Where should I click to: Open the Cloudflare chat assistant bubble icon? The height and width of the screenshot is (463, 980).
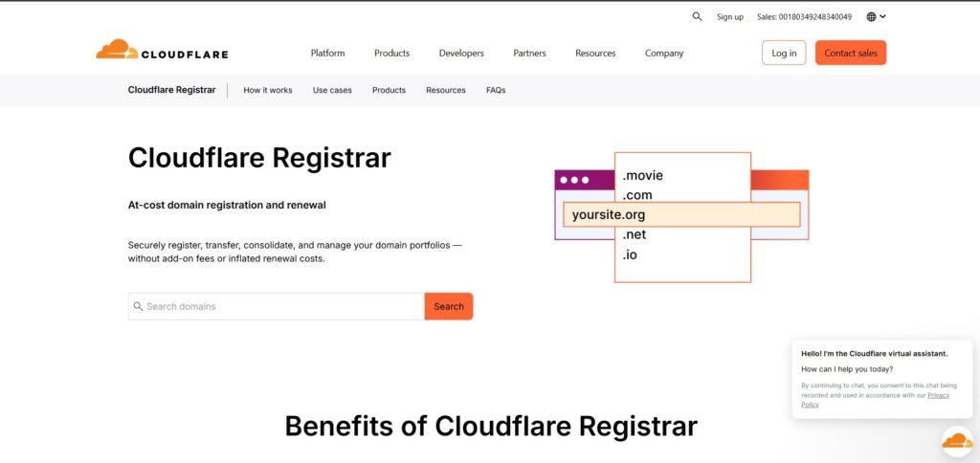coord(957,441)
